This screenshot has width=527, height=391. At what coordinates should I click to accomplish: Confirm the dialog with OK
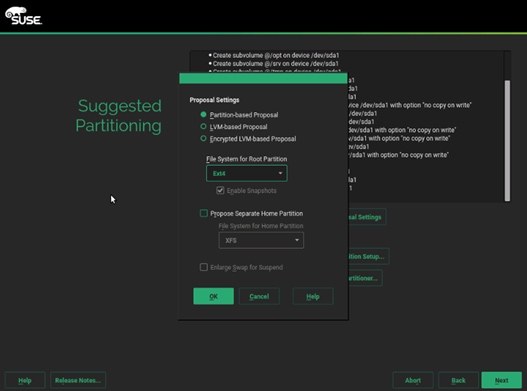[213, 296]
